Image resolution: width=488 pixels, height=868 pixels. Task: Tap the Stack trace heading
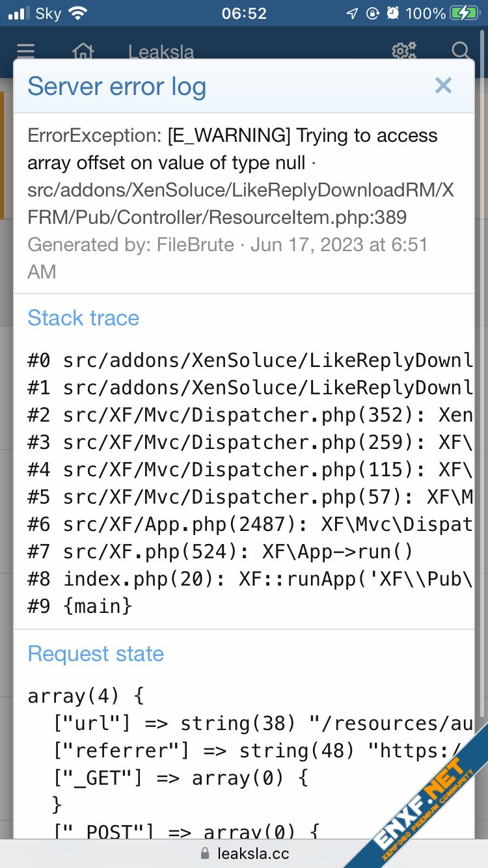pyautogui.click(x=83, y=318)
